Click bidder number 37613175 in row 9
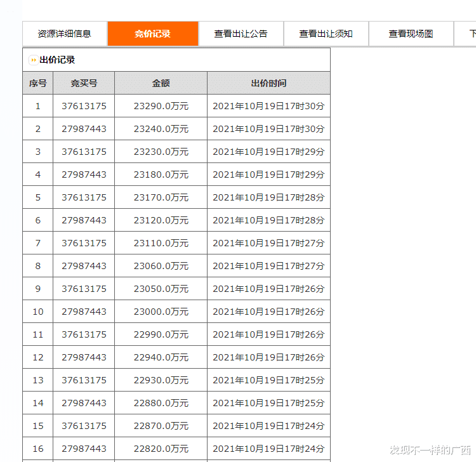 (x=84, y=289)
